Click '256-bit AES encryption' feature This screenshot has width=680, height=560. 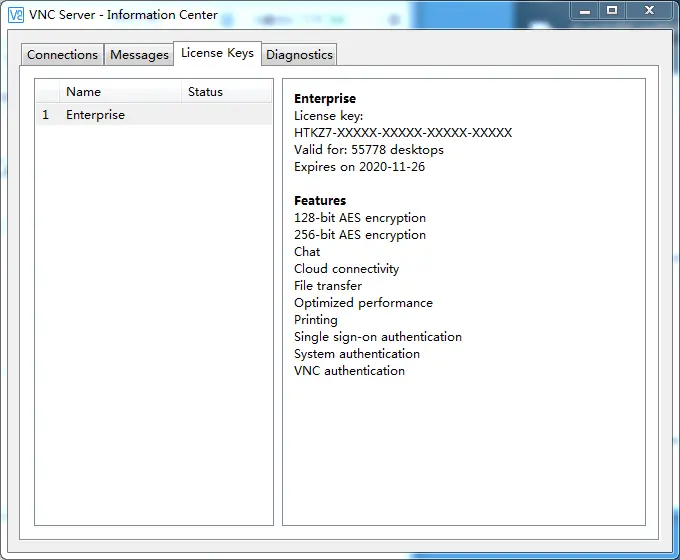pyautogui.click(x=360, y=235)
